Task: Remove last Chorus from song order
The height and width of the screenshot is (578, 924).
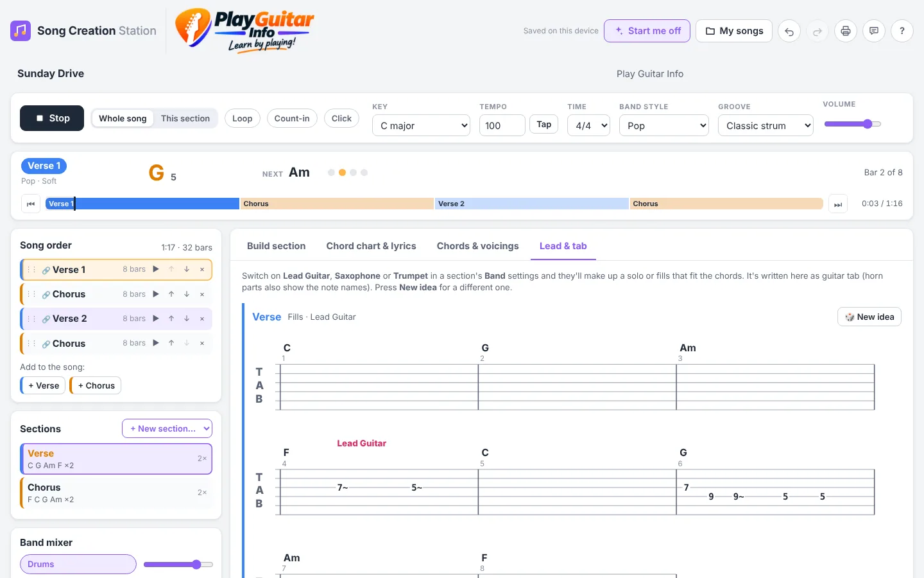Action: (202, 343)
